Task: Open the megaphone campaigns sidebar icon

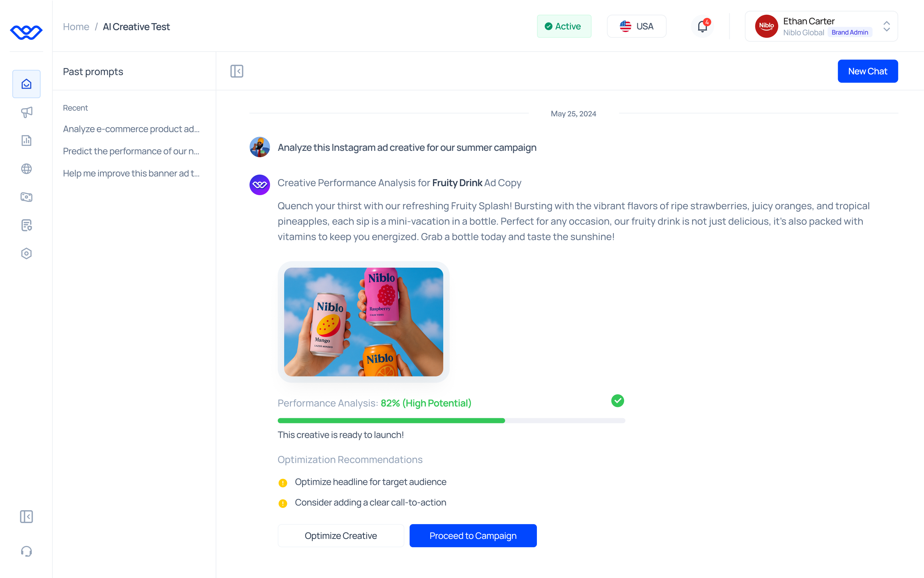Action: pos(26,112)
